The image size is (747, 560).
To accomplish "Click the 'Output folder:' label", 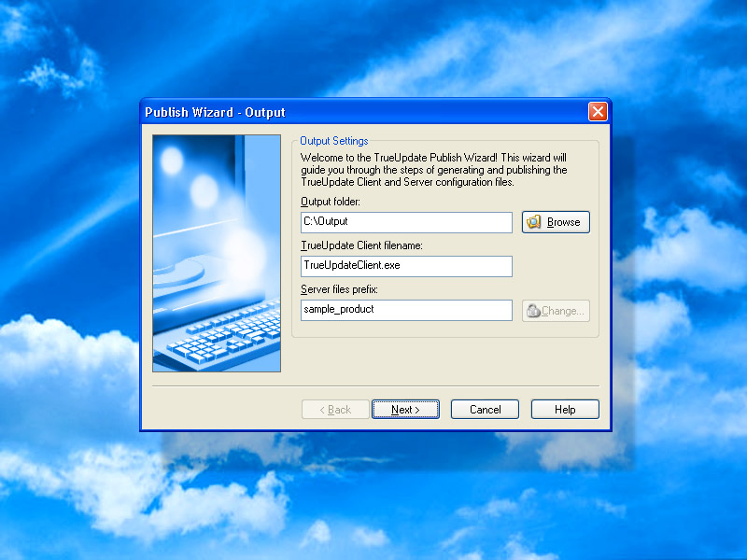I will [331, 202].
